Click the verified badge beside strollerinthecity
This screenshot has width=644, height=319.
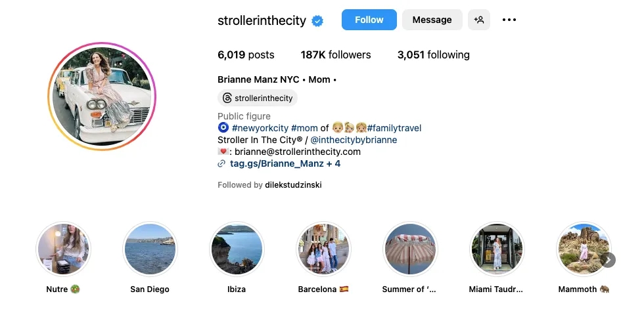tap(317, 21)
